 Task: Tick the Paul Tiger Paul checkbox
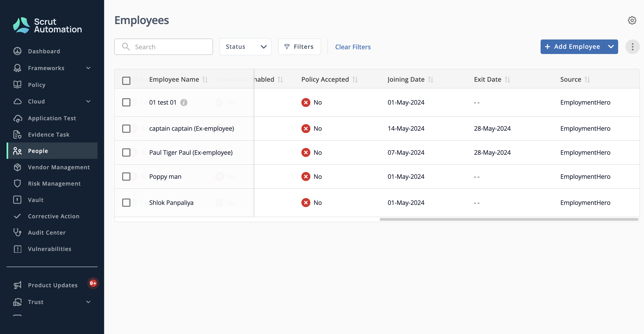click(126, 152)
